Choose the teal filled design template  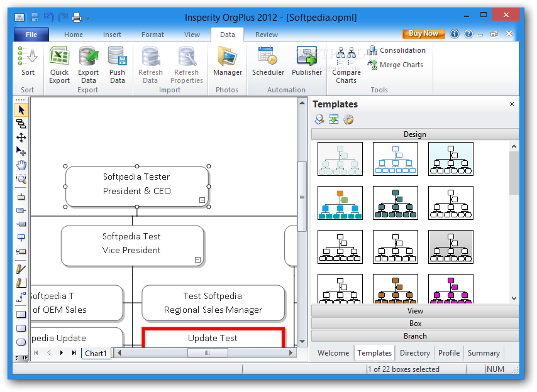click(396, 203)
